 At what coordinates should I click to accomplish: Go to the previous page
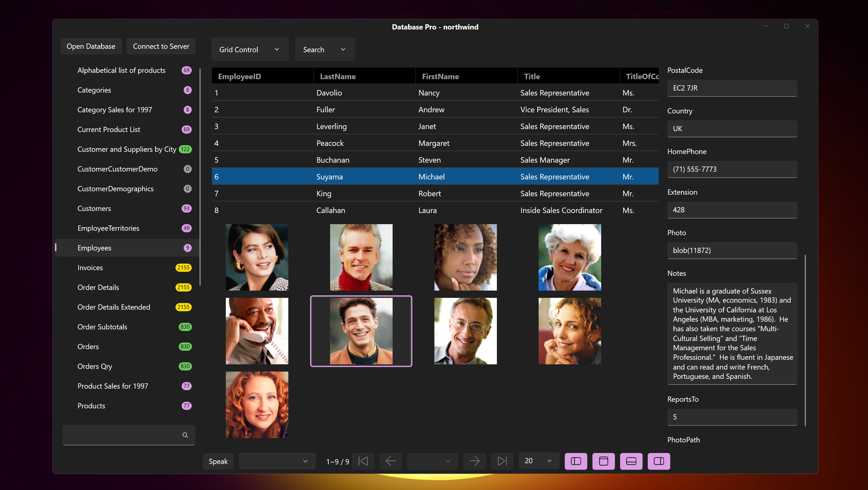pyautogui.click(x=391, y=461)
